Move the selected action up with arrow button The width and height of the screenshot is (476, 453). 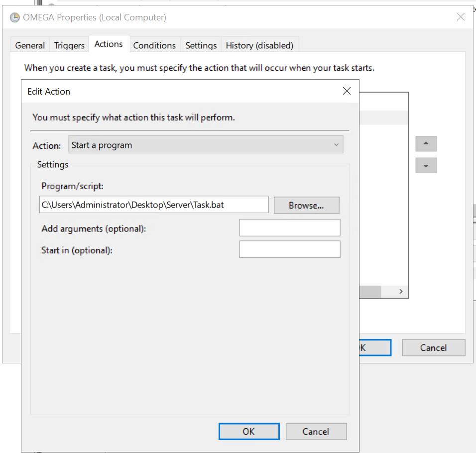[426, 144]
